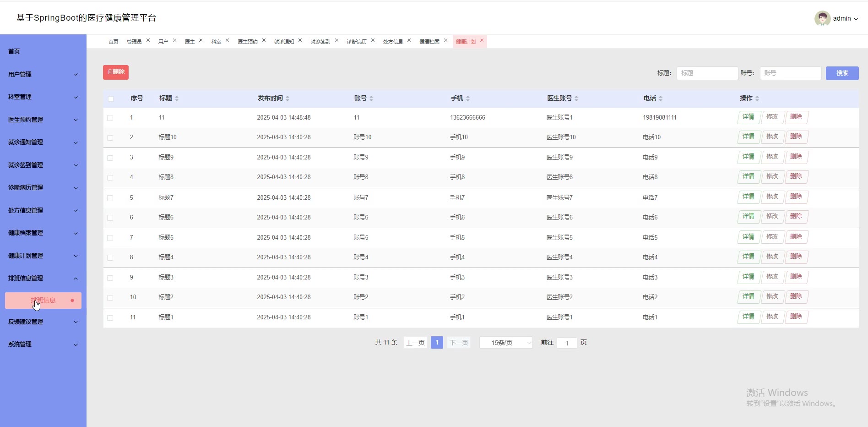
Task: Select 排班信息 submenu item in sidebar
Action: 43,301
